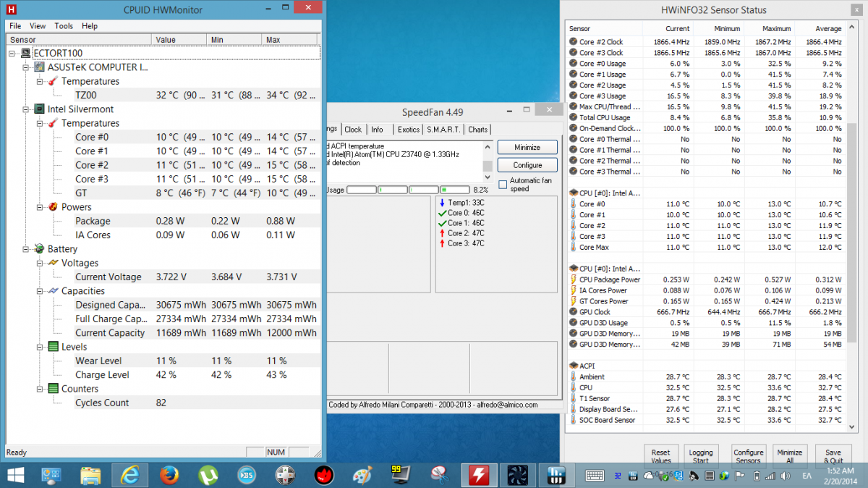Collapse the Powers node
Viewport: 868px width, 488px height.
(40, 207)
